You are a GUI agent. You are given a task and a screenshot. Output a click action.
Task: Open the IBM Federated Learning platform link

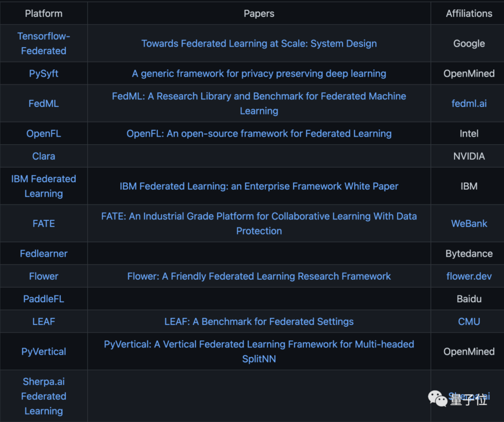coord(44,186)
